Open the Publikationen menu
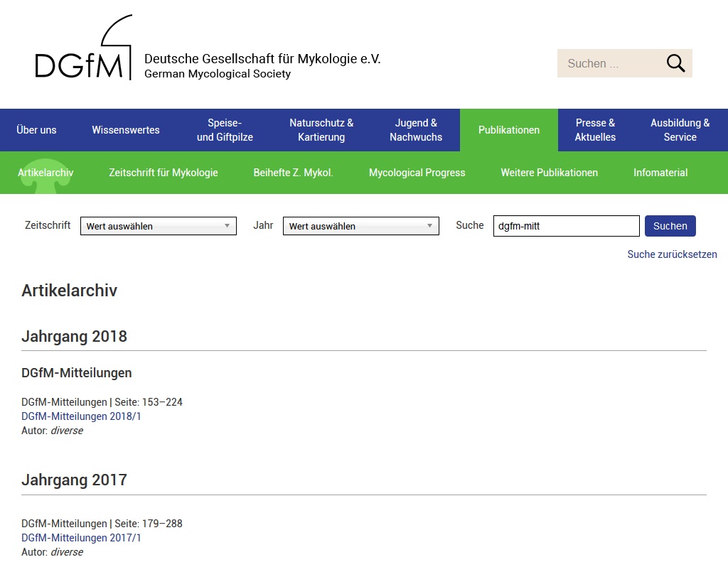The image size is (728, 567). (x=509, y=130)
